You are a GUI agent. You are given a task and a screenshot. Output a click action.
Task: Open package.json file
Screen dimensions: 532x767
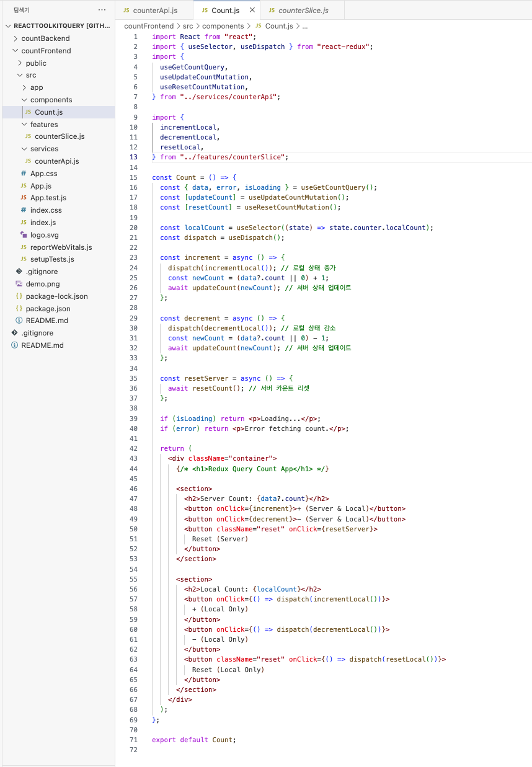pos(58,309)
